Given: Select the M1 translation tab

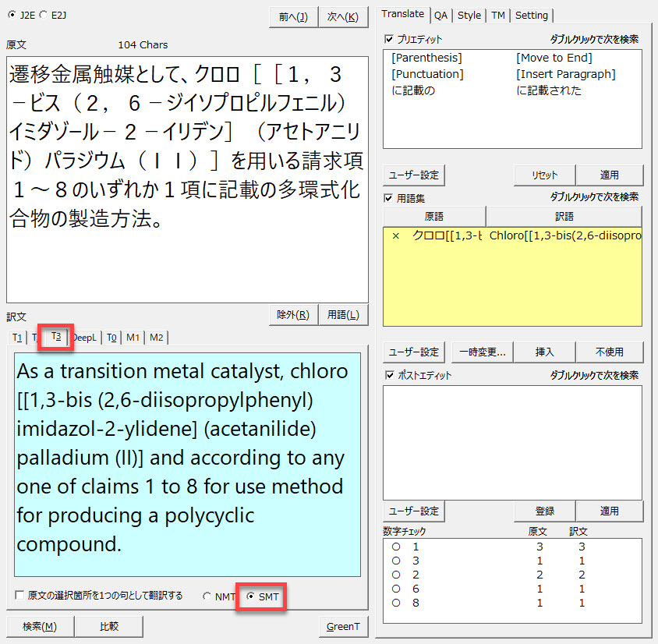Looking at the screenshot, I should [x=133, y=337].
